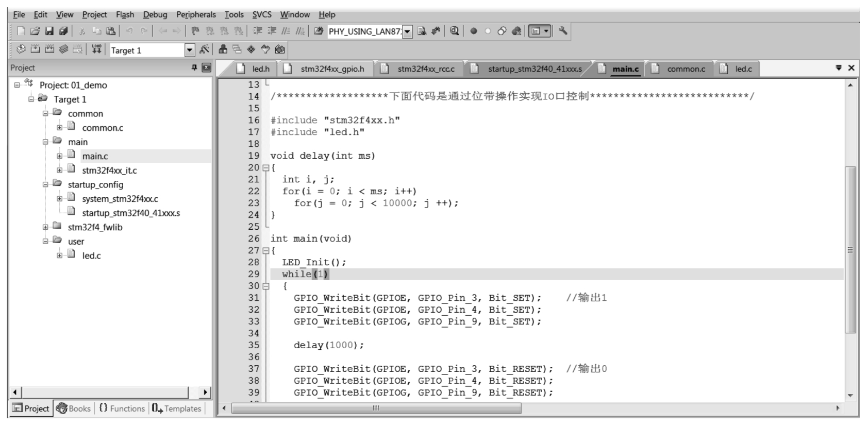Expand the stm32f4_fwlib group
The image size is (868, 426).
click(x=45, y=227)
